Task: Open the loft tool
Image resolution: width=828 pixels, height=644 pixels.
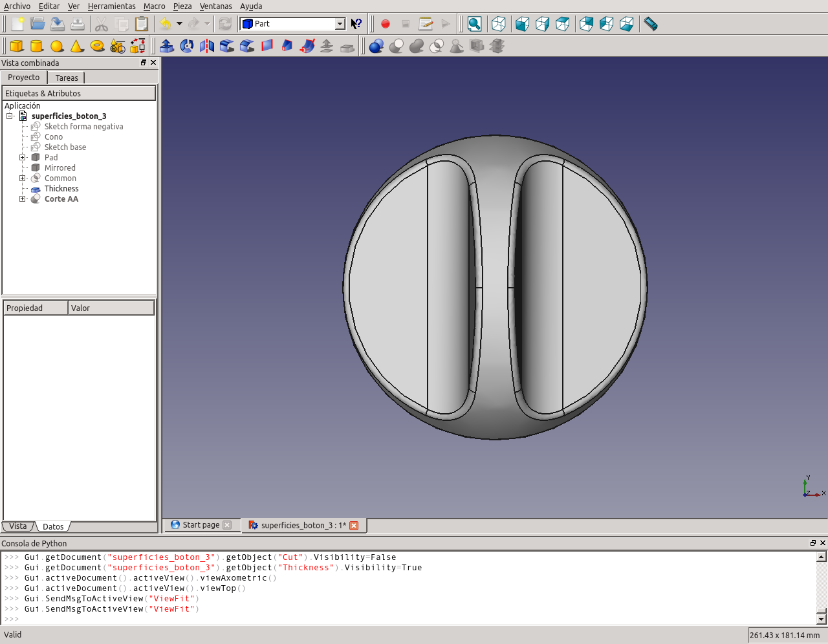Action: 287,46
